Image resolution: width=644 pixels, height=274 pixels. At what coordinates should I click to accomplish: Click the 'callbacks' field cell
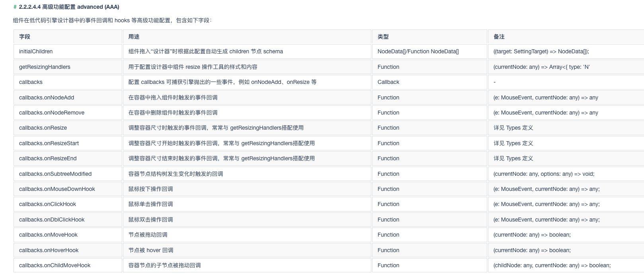point(68,82)
